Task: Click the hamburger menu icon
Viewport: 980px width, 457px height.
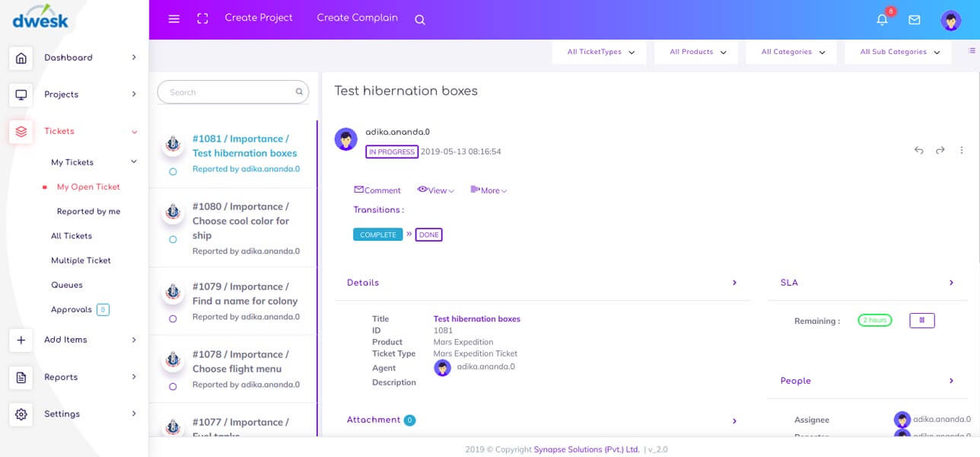Action: point(173,19)
